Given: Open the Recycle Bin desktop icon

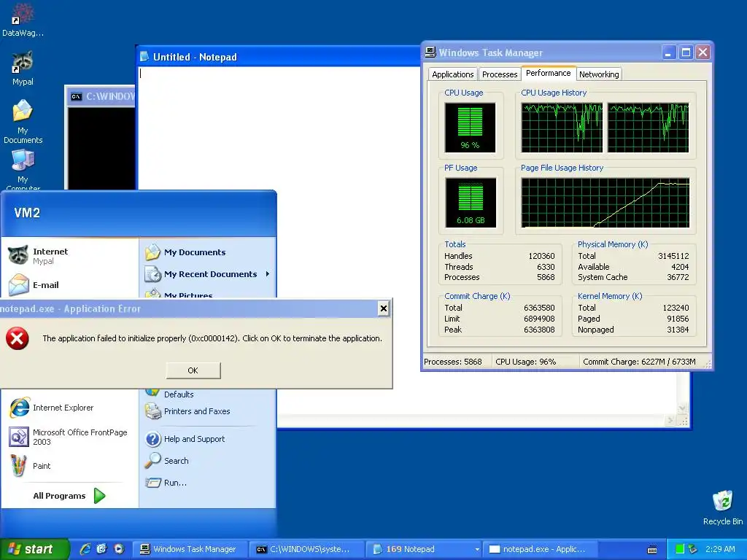Looking at the screenshot, I should (x=723, y=507).
